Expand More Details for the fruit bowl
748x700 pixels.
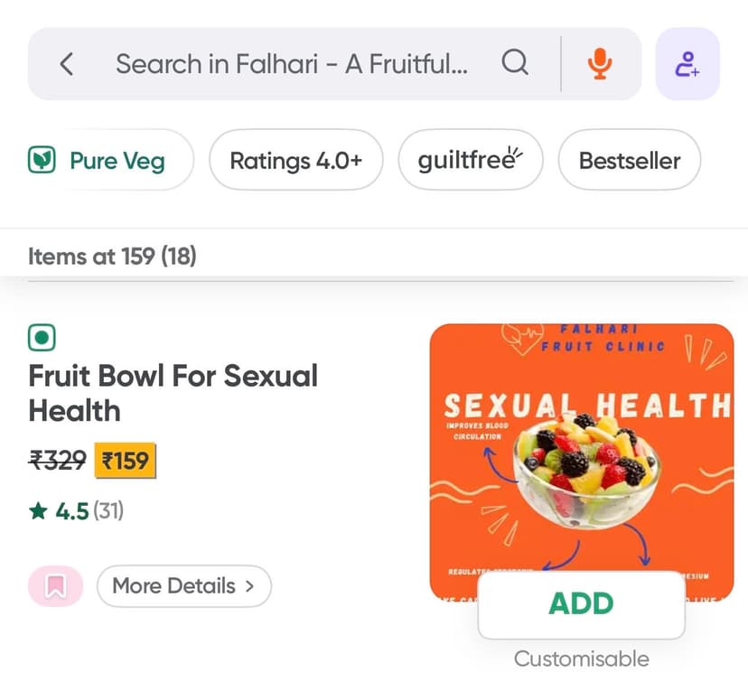(x=183, y=586)
